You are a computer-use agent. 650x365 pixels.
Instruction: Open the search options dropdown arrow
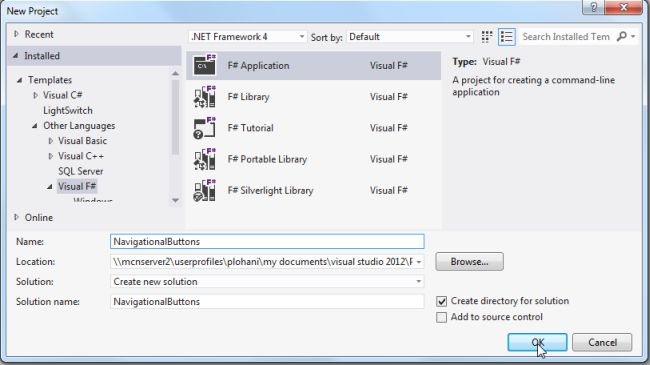(x=633, y=37)
